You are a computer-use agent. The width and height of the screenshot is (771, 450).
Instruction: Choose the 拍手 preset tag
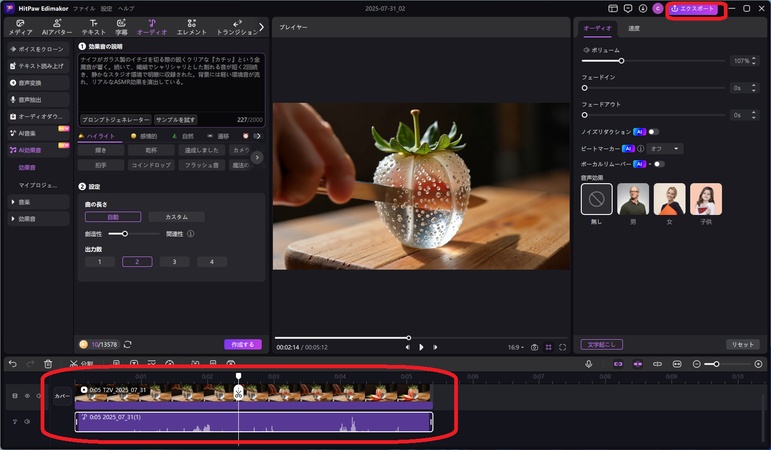101,165
